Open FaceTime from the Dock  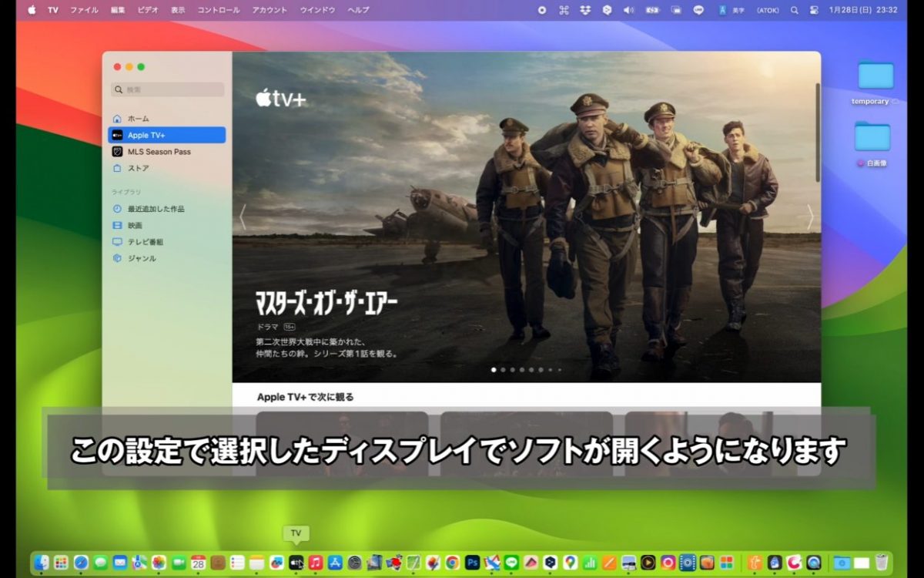pos(179,563)
